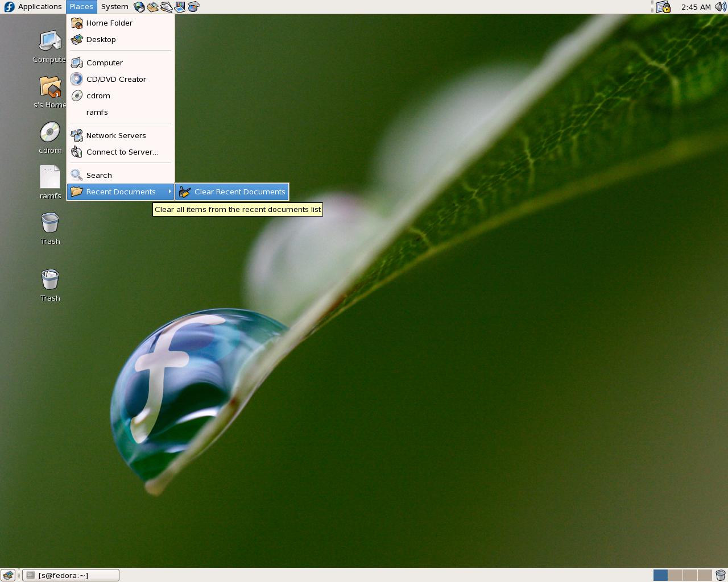This screenshot has width=728, height=582.
Task: Launch the word processor panel icon
Action: (x=167, y=7)
